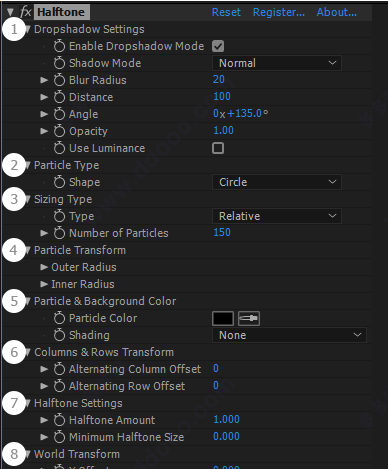Expand the Alternating Row Offset arrow
388x469 pixels.
pyautogui.click(x=44, y=386)
